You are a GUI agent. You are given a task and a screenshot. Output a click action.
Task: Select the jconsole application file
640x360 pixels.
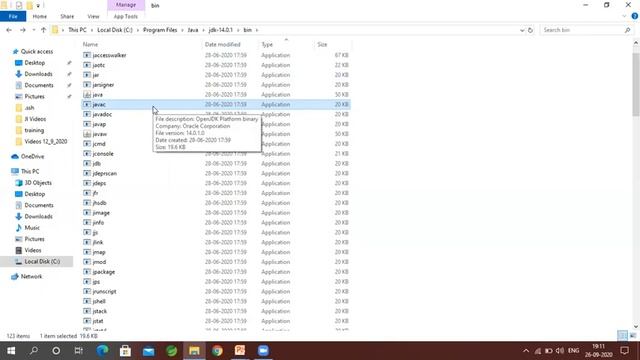tap(103, 153)
